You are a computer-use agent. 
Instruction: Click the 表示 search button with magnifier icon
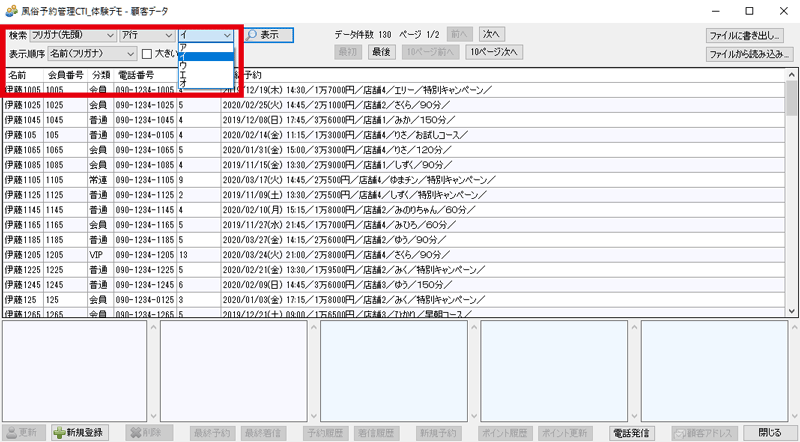point(269,35)
